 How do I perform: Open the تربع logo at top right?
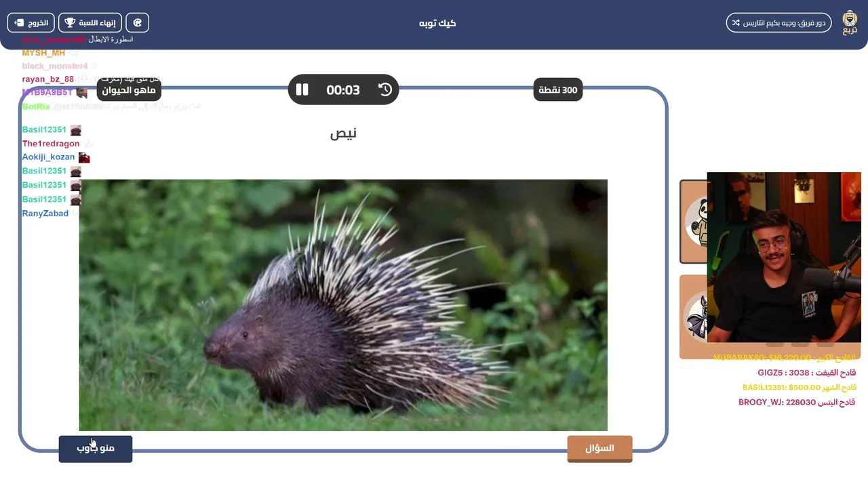click(x=850, y=22)
